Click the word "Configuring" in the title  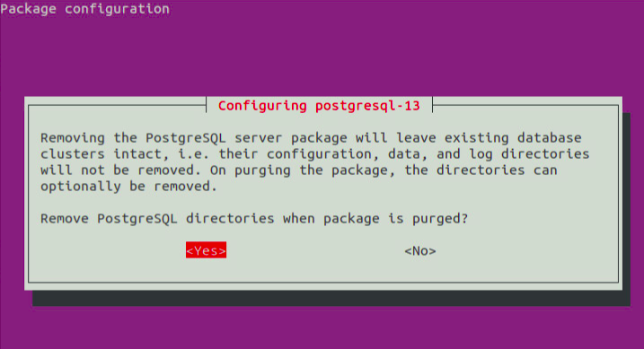[x=262, y=106]
